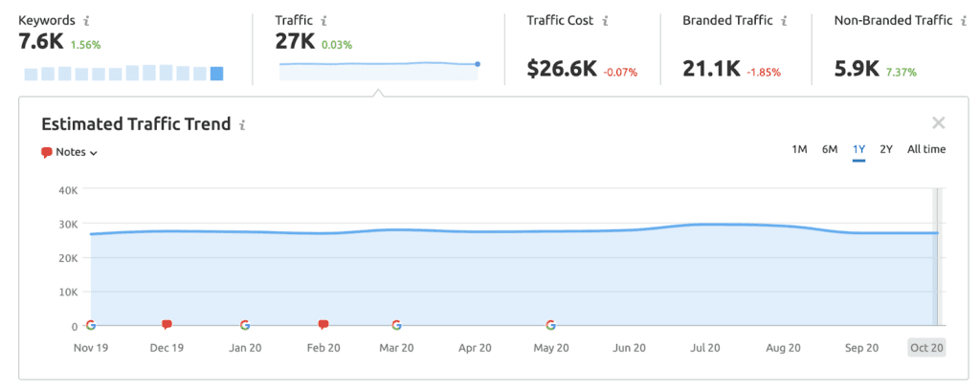Click the 20K y-axis label
980x391 pixels.
tap(66, 257)
